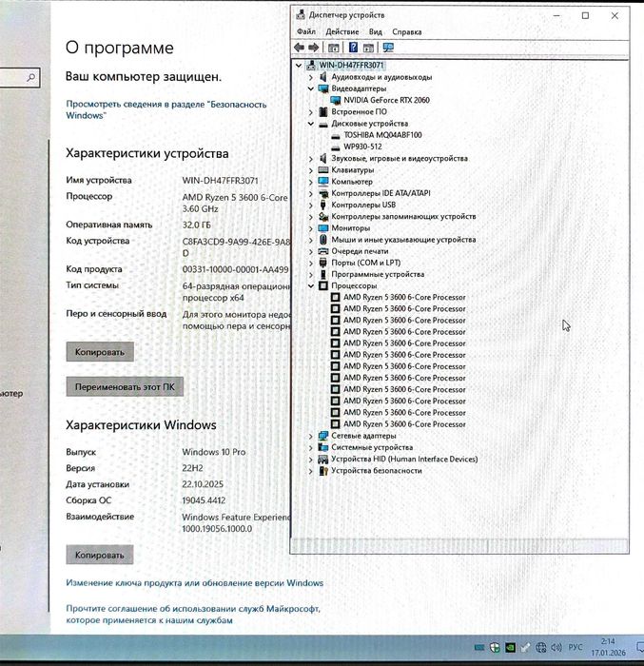Click the Мониторы monitor icon
This screenshot has width=644, height=666.
tap(323, 228)
